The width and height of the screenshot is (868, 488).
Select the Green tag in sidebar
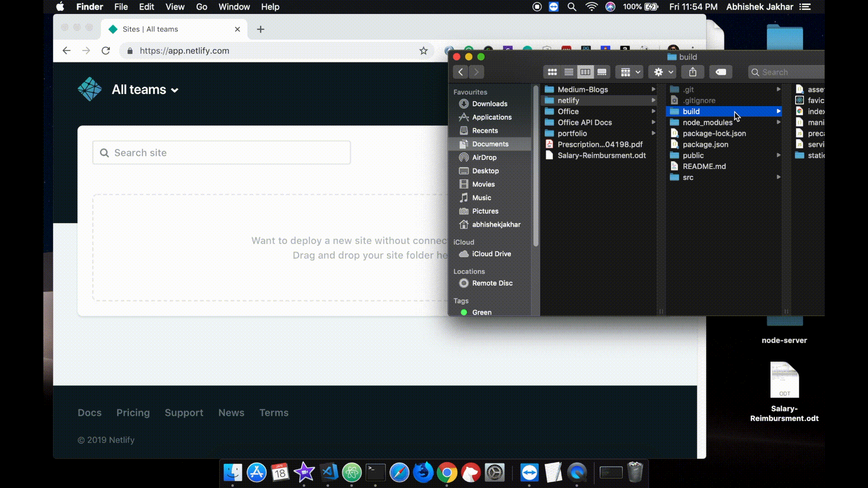click(x=481, y=312)
